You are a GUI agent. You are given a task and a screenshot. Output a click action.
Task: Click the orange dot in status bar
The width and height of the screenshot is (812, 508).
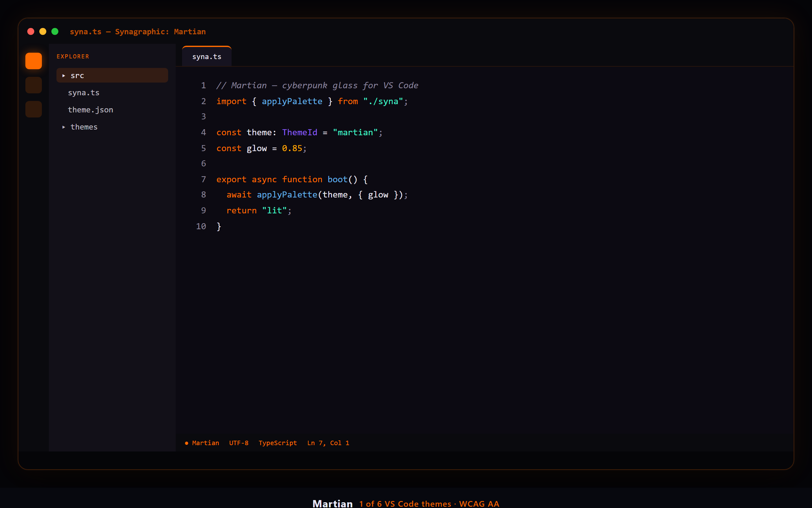point(187,443)
